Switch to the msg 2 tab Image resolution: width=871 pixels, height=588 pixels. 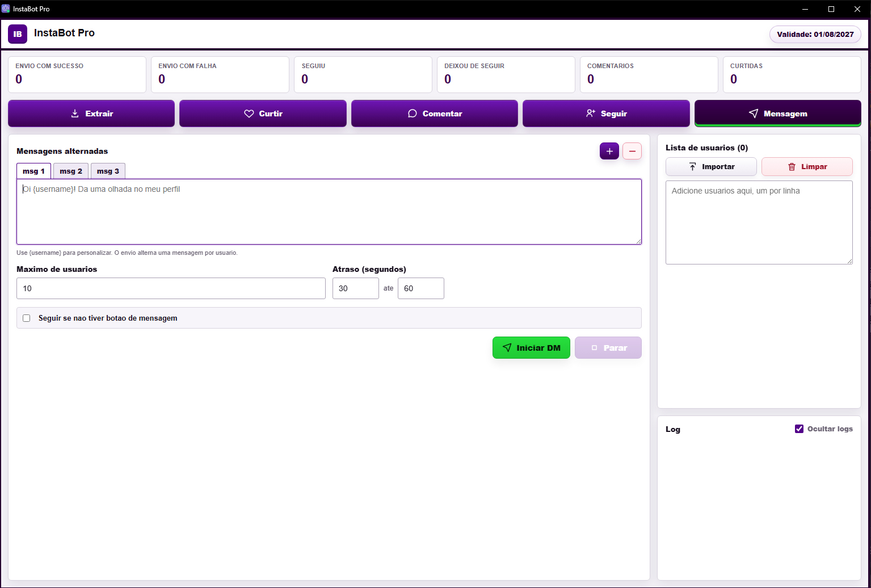(71, 171)
